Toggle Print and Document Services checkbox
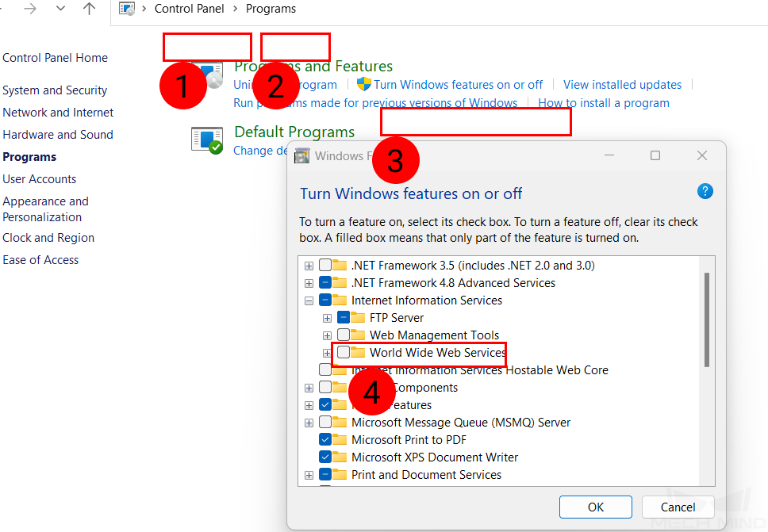 [x=325, y=474]
